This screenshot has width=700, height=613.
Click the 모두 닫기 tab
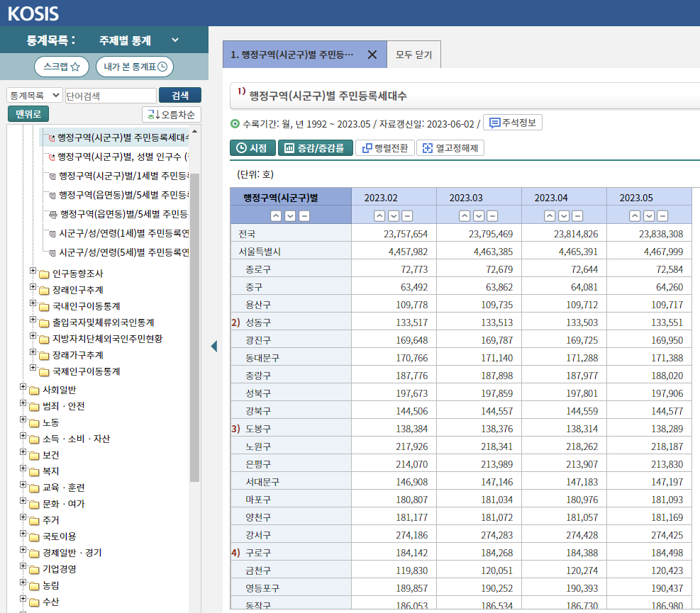(x=414, y=55)
